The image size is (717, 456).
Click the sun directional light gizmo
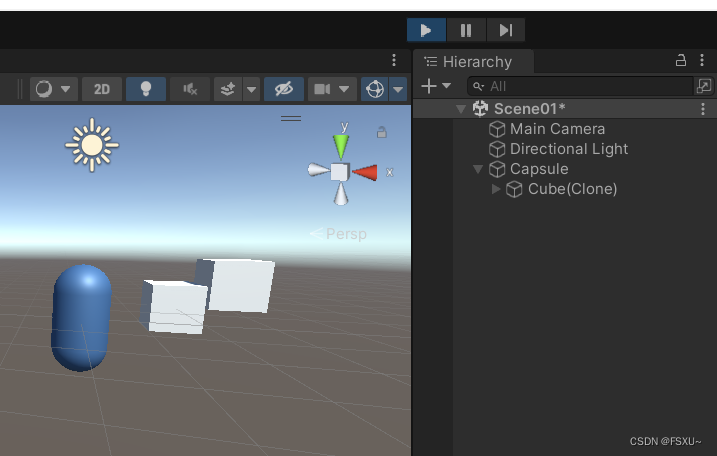click(92, 145)
